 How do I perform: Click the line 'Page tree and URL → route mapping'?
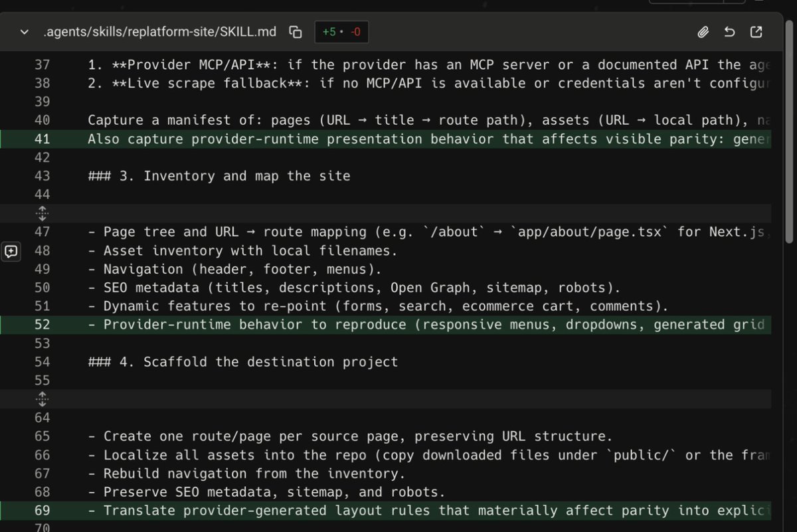click(429, 232)
